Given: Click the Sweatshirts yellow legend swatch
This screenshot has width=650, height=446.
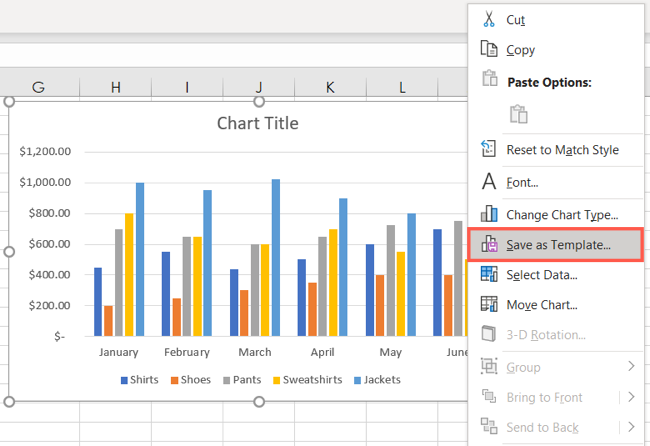Looking at the screenshot, I should click(x=275, y=380).
